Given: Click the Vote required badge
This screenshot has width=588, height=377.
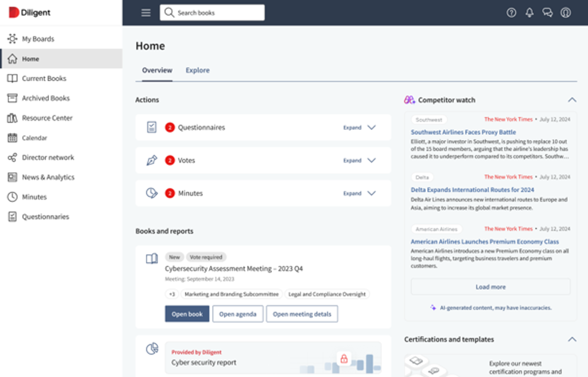Looking at the screenshot, I should (206, 257).
